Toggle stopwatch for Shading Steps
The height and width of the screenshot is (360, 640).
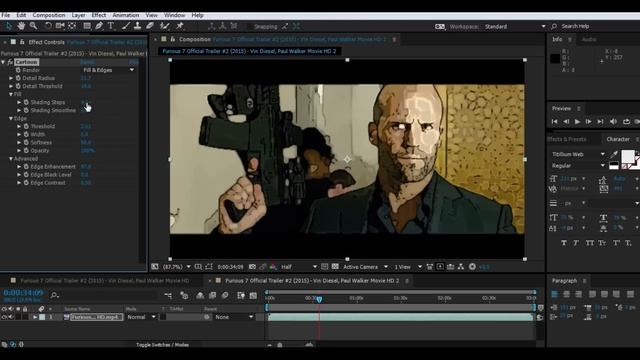pos(26,102)
